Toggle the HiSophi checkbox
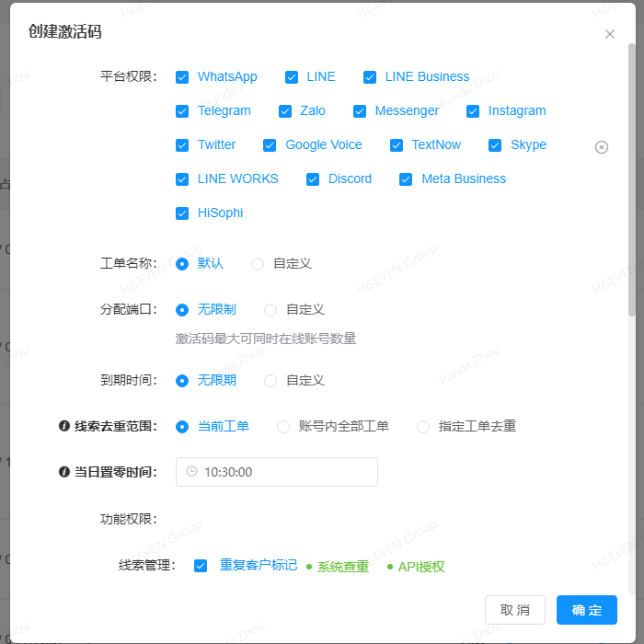This screenshot has width=644, height=644. pos(182,213)
